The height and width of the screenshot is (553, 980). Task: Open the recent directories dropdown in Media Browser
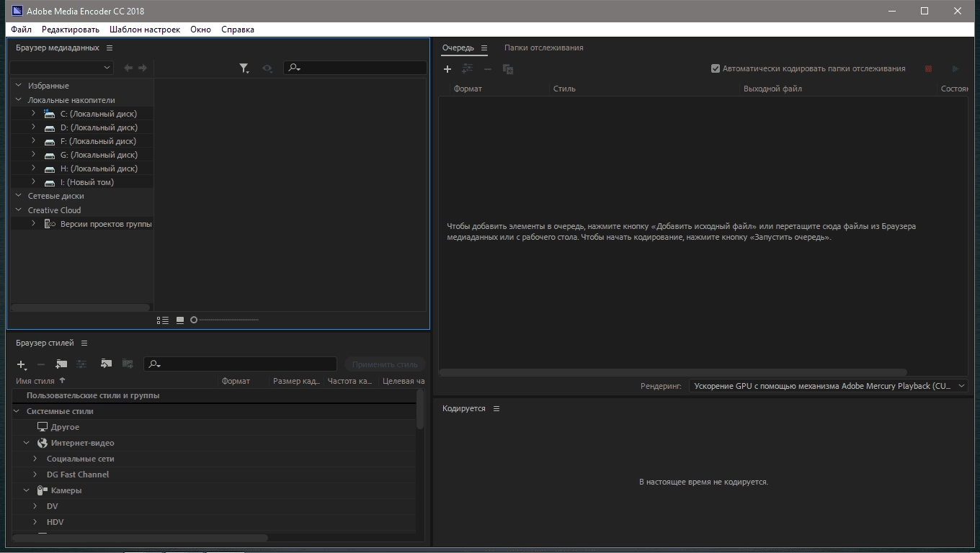click(61, 68)
